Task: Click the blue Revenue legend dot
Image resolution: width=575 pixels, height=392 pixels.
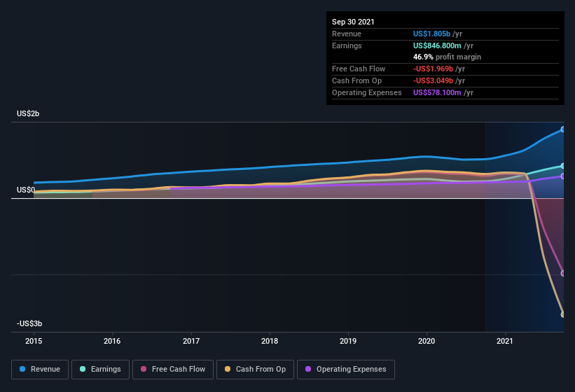Action: [22, 369]
